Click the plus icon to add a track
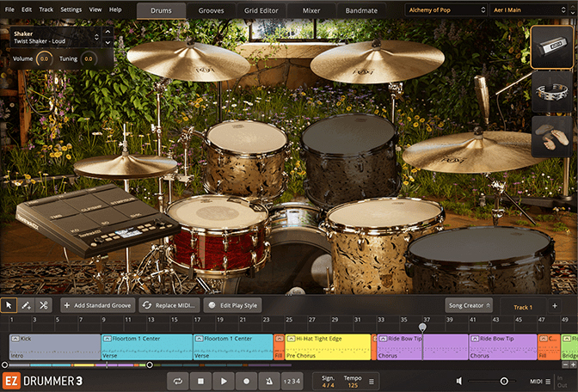 coord(555,305)
